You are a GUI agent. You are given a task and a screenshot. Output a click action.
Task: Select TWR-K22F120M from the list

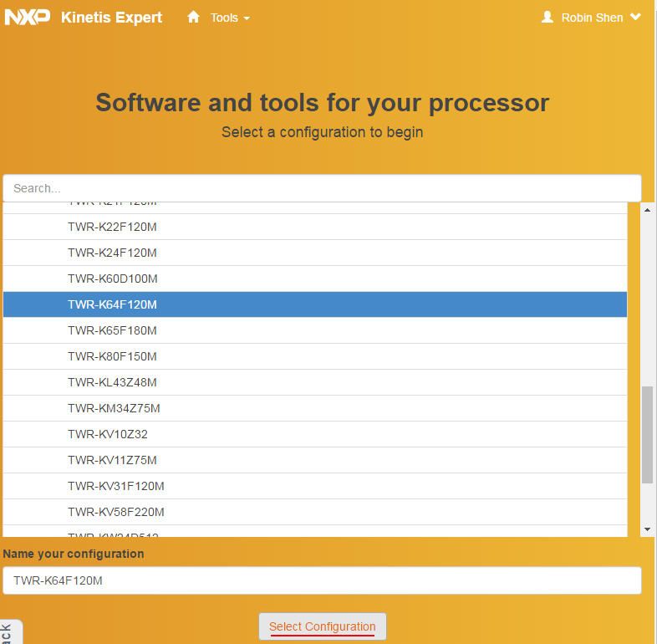coord(315,227)
